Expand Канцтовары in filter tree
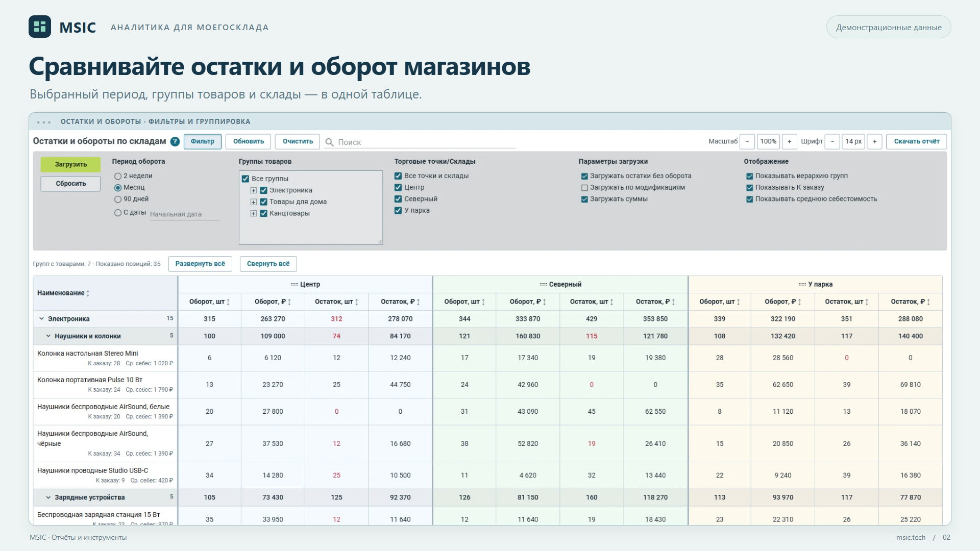This screenshot has height=551, width=980. pyautogui.click(x=254, y=214)
